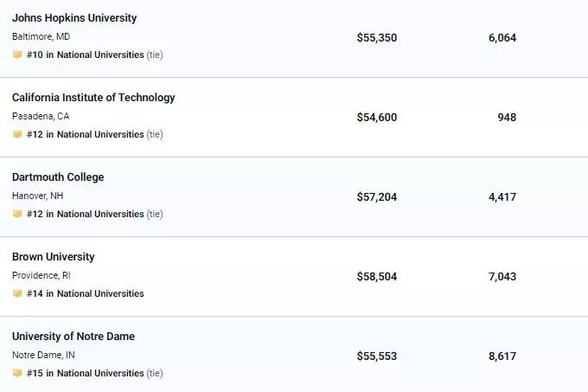The width and height of the screenshot is (588, 392).
Task: Click #14 in National Universities ranking
Action: coord(86,293)
